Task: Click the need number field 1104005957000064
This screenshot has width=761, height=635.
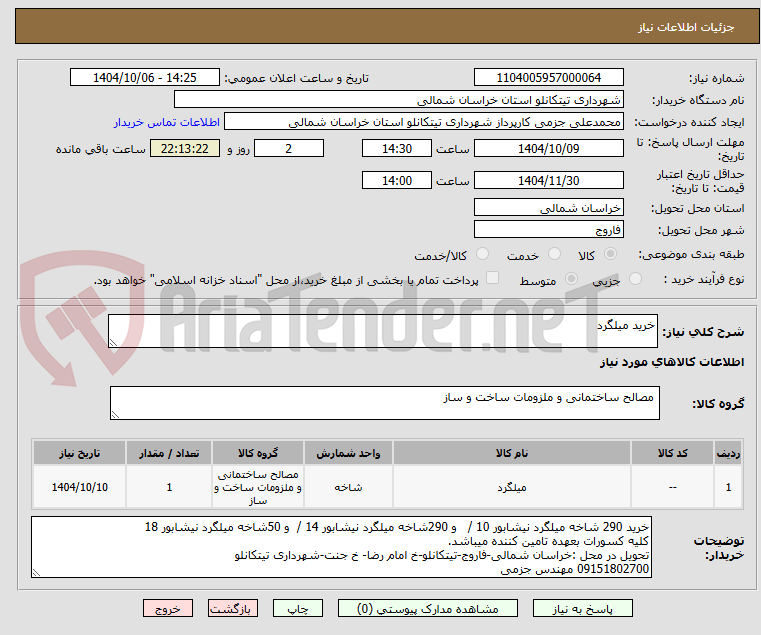Action: click(548, 78)
